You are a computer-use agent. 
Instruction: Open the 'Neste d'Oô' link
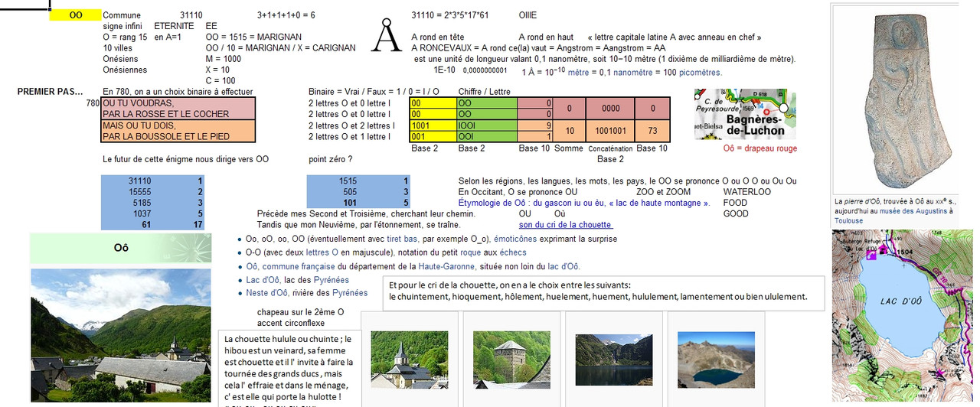tap(269, 294)
